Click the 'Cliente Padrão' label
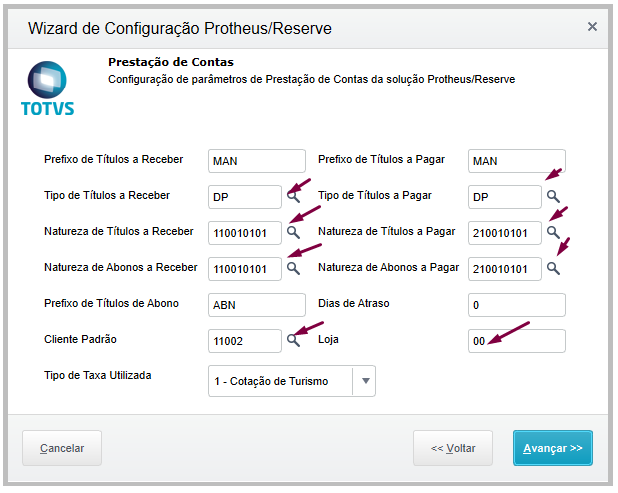Screen dimensions: 618x493 click(x=80, y=339)
